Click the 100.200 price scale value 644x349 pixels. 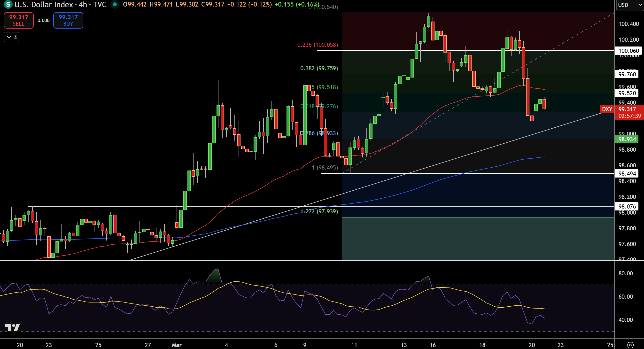(x=628, y=40)
